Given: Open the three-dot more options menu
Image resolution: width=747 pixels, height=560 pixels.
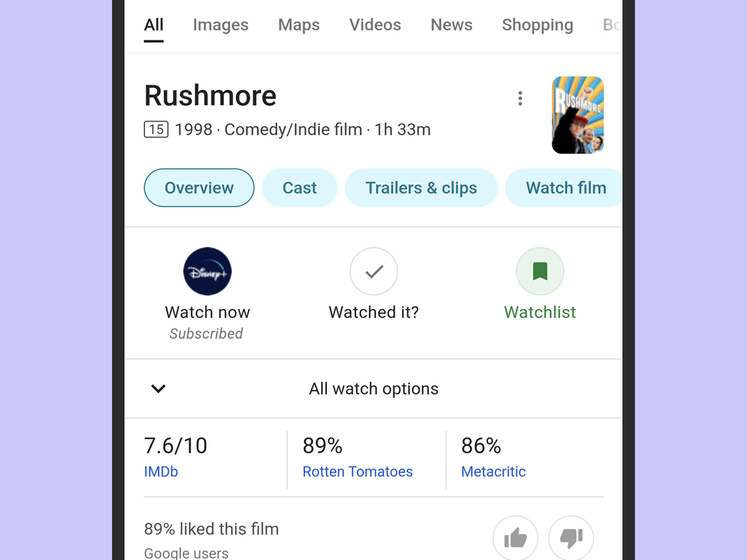Looking at the screenshot, I should (520, 99).
